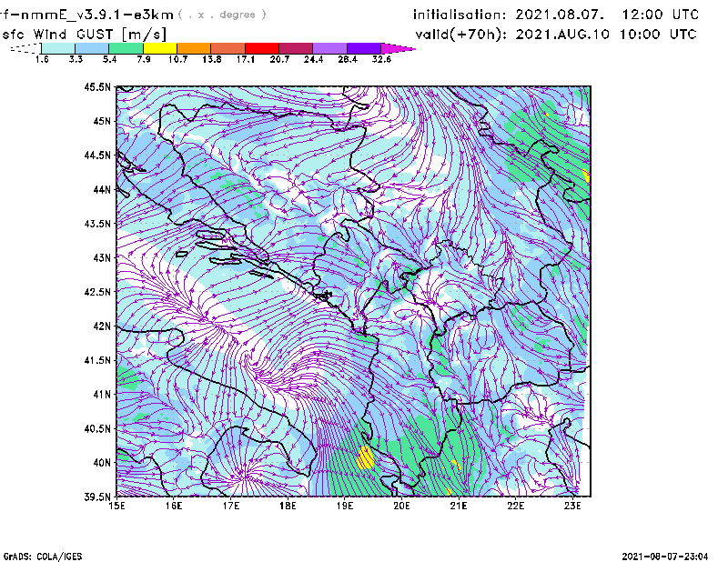This screenshot has height=562, width=728.
Task: Click the timestamp 2021-08-07-23:04
Action: point(665,556)
